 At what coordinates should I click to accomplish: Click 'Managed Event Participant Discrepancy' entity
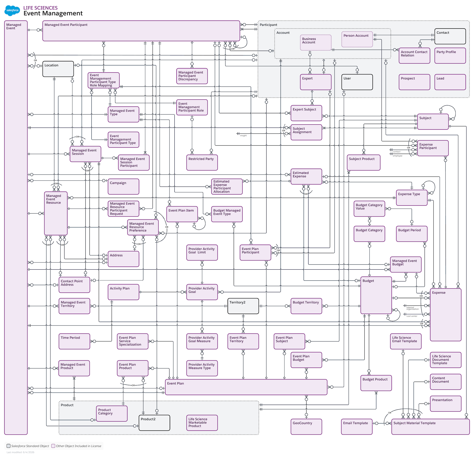pos(192,76)
